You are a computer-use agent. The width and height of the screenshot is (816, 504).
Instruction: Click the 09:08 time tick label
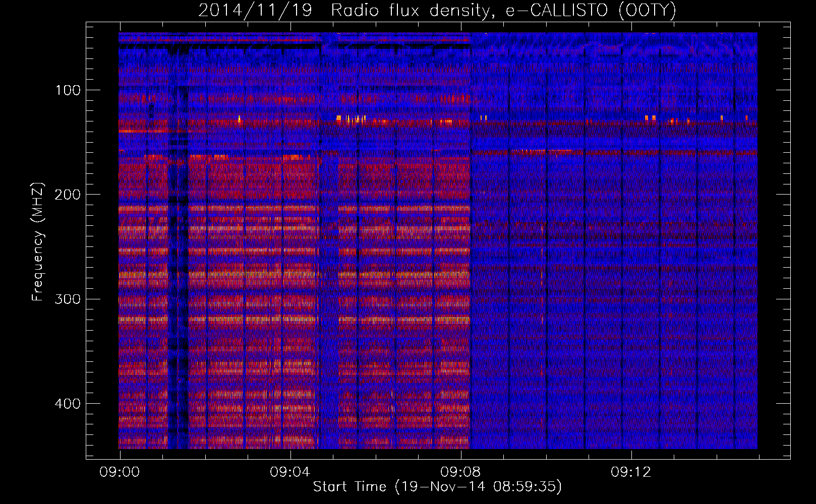click(x=461, y=472)
